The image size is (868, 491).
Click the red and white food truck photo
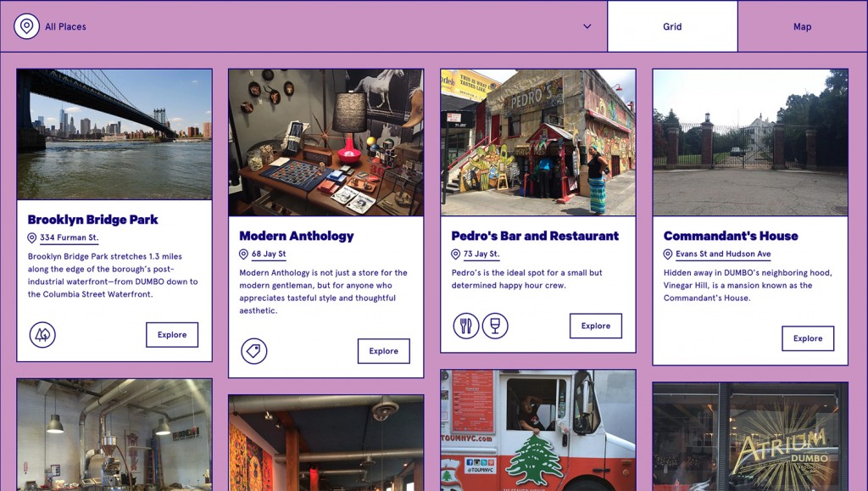click(x=538, y=430)
